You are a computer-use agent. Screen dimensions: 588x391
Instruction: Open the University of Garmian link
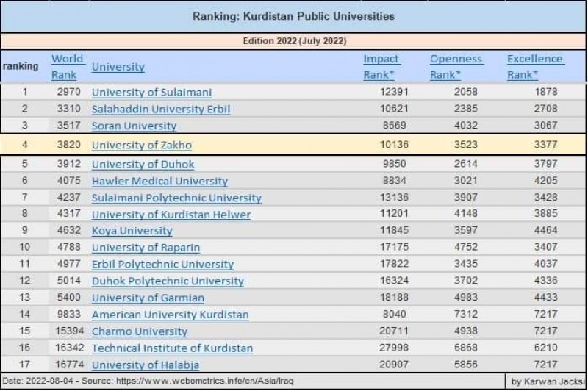[148, 298]
